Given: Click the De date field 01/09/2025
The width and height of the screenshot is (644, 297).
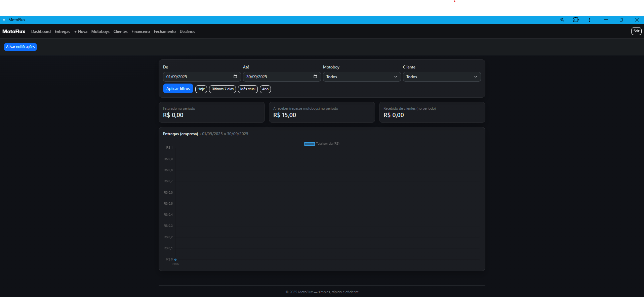Looking at the screenshot, I should (x=202, y=77).
